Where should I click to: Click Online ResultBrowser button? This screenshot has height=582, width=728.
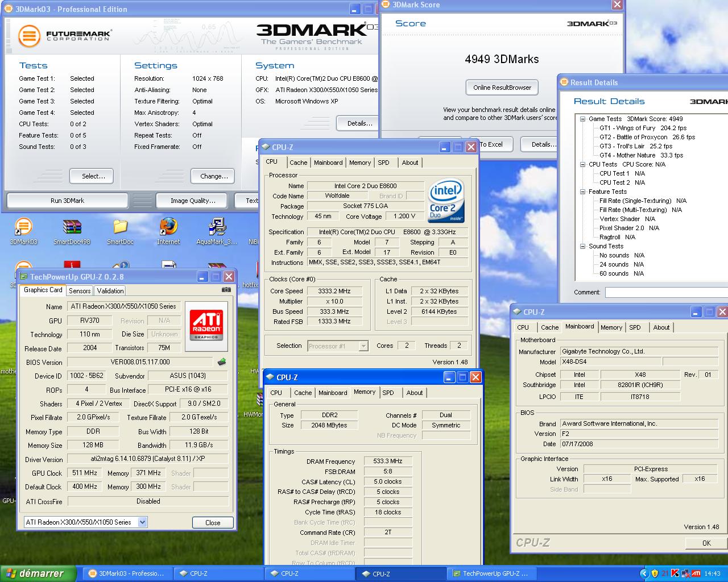(502, 88)
